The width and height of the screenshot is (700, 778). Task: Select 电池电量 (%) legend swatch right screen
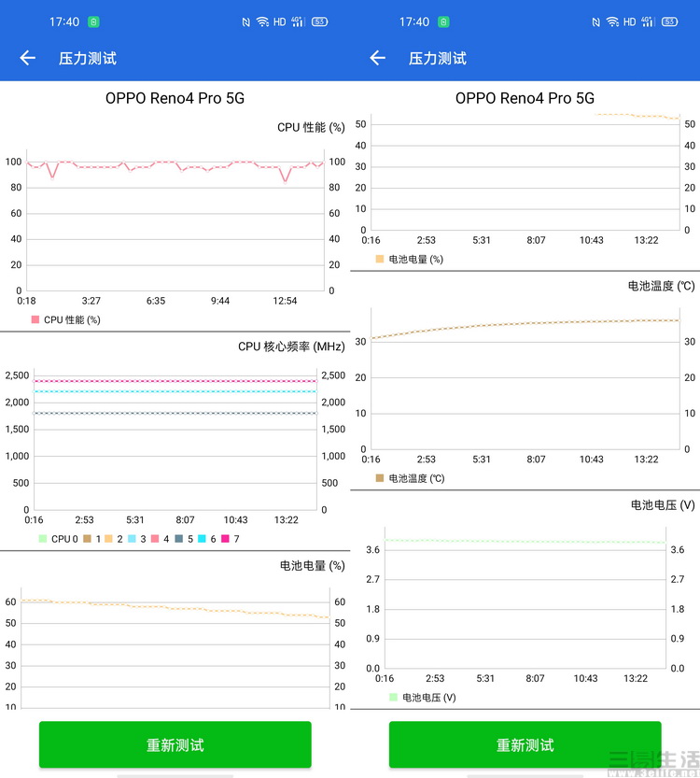(380, 259)
